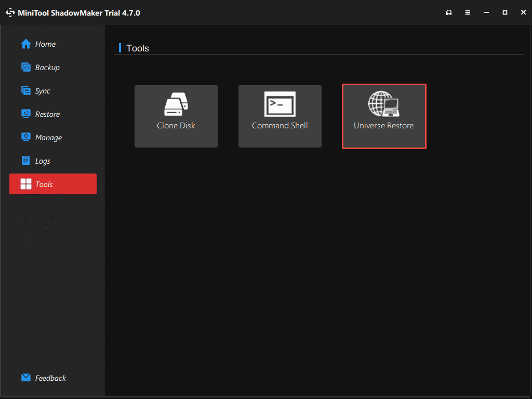Click the outlined Universe Restore tile
The image size is (532, 399).
coord(384,116)
